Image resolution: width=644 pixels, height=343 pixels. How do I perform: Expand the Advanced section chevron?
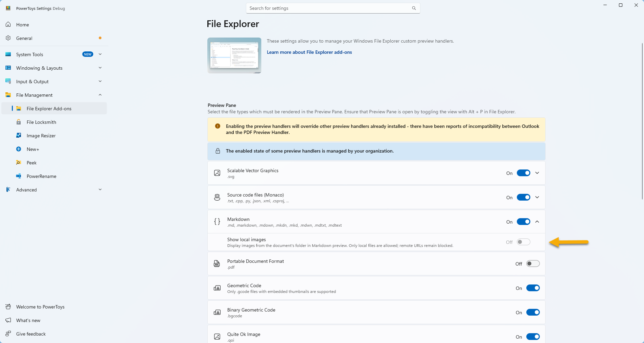coord(100,189)
